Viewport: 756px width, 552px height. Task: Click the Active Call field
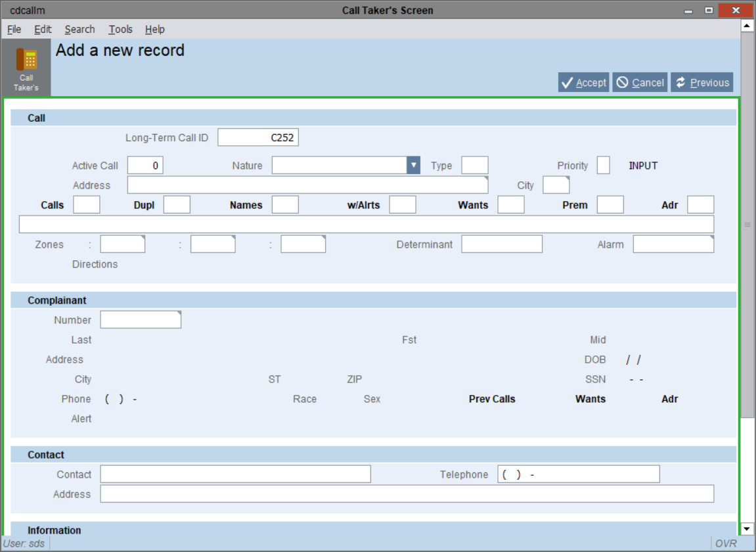coord(145,166)
